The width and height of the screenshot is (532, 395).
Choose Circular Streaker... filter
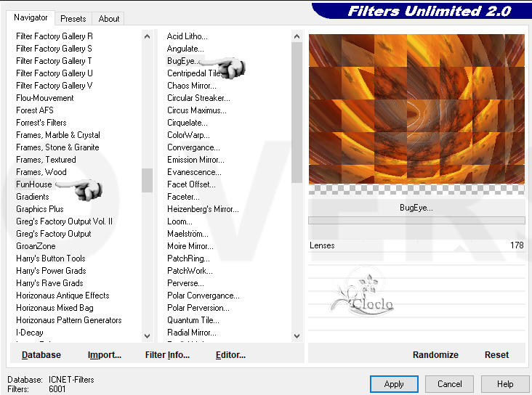(x=198, y=98)
